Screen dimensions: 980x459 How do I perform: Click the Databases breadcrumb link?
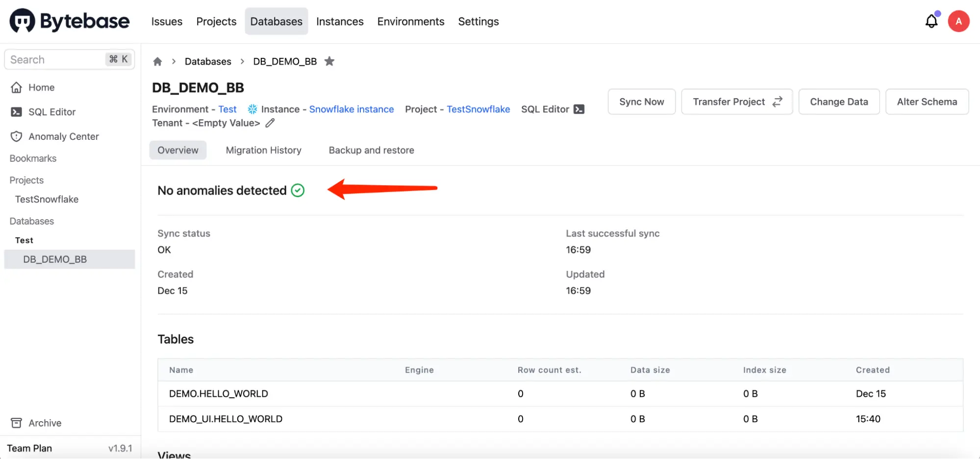point(208,61)
